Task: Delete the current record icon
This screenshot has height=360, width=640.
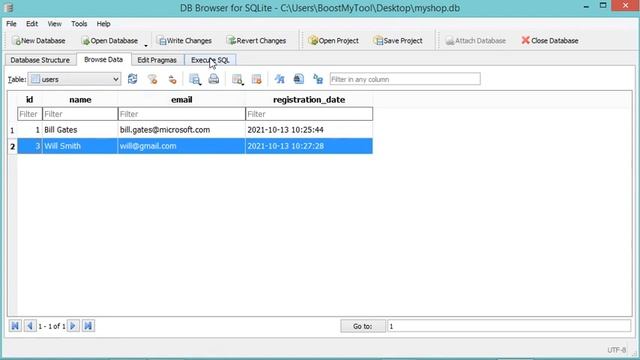Action: pyautogui.click(x=257, y=79)
